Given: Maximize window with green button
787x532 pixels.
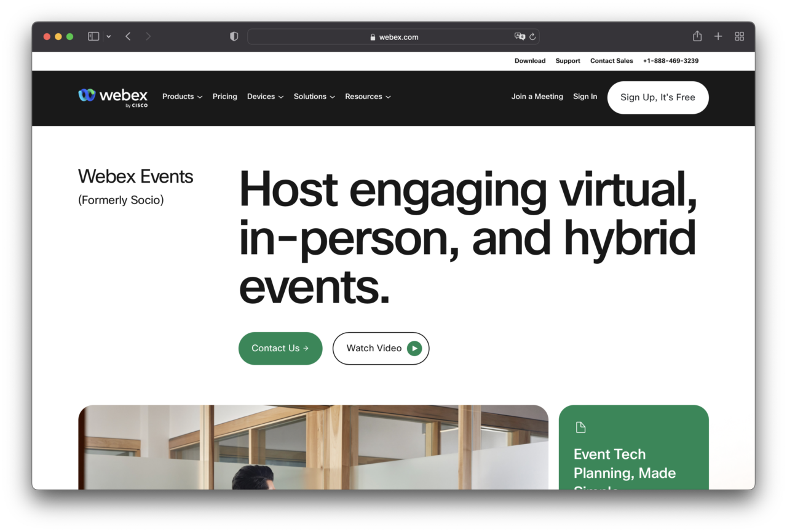Looking at the screenshot, I should [70, 36].
